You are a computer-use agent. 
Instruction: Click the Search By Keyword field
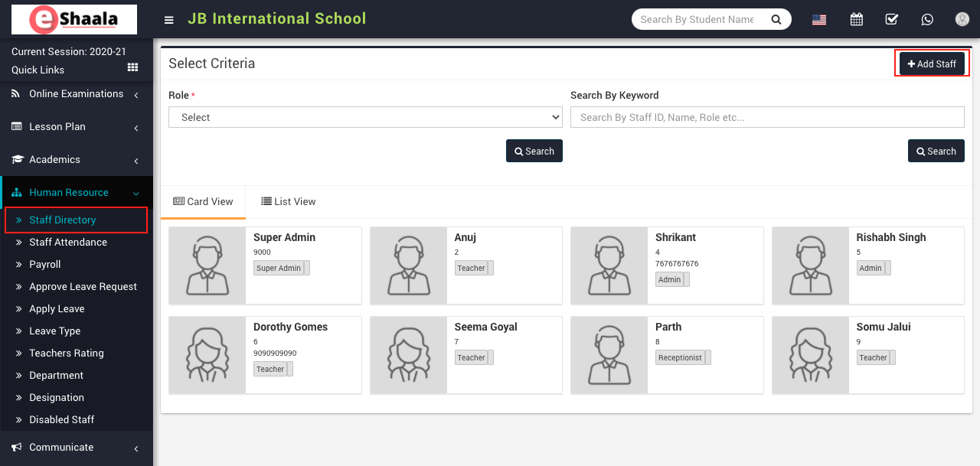click(766, 117)
